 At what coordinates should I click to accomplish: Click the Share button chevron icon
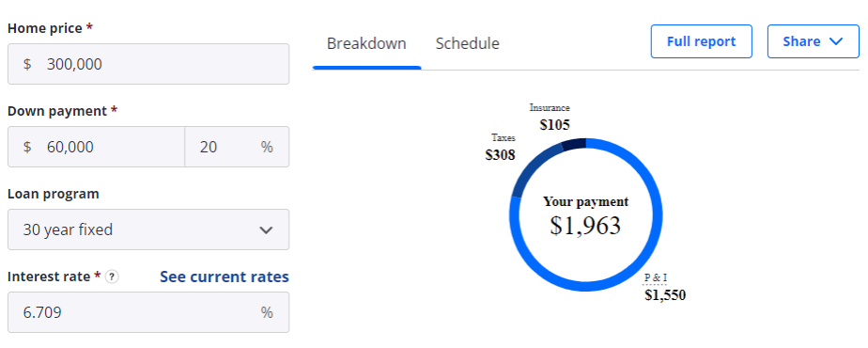(x=836, y=41)
